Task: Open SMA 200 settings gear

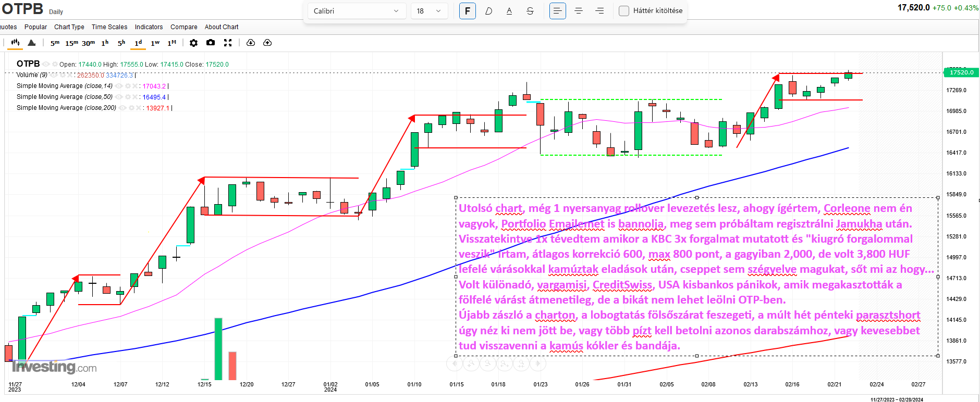Action: 131,108
